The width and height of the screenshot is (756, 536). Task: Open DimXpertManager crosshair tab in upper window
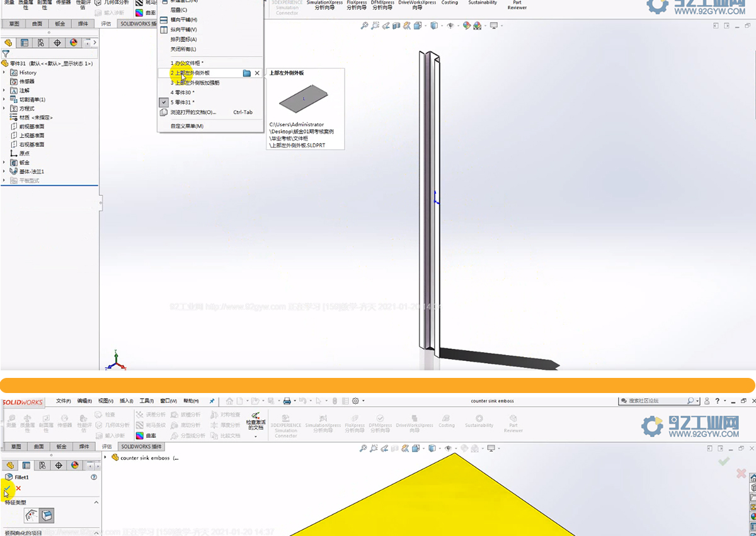click(58, 43)
